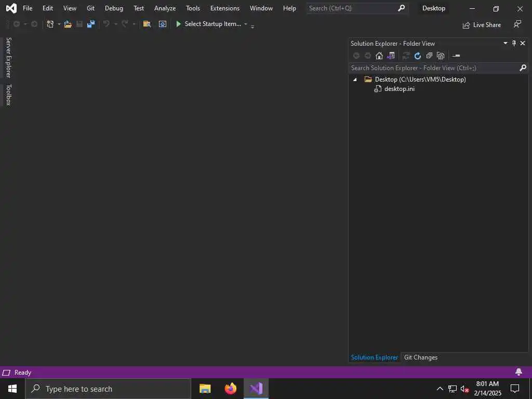Click the Undo toolbar icon

pyautogui.click(x=107, y=24)
